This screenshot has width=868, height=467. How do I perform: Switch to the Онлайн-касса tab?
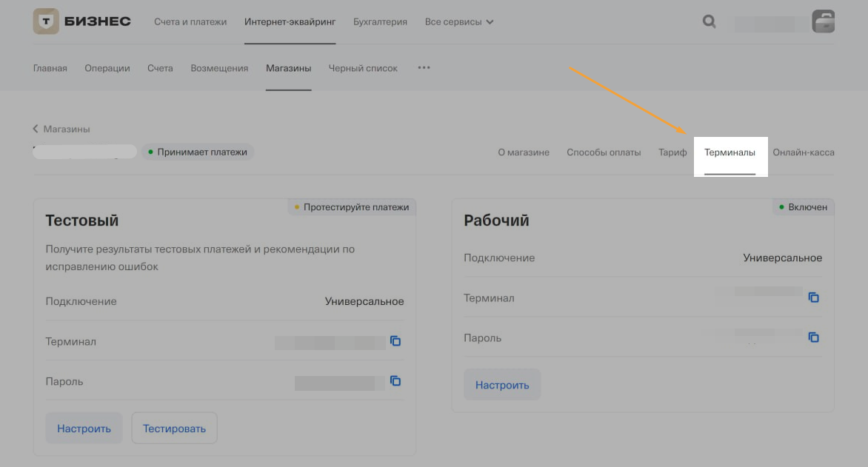(x=804, y=152)
